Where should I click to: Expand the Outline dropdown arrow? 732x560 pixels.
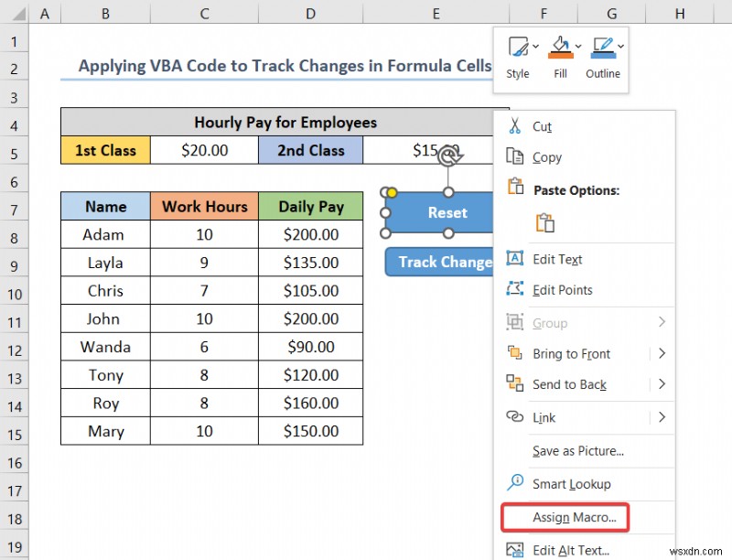pyautogui.click(x=620, y=45)
